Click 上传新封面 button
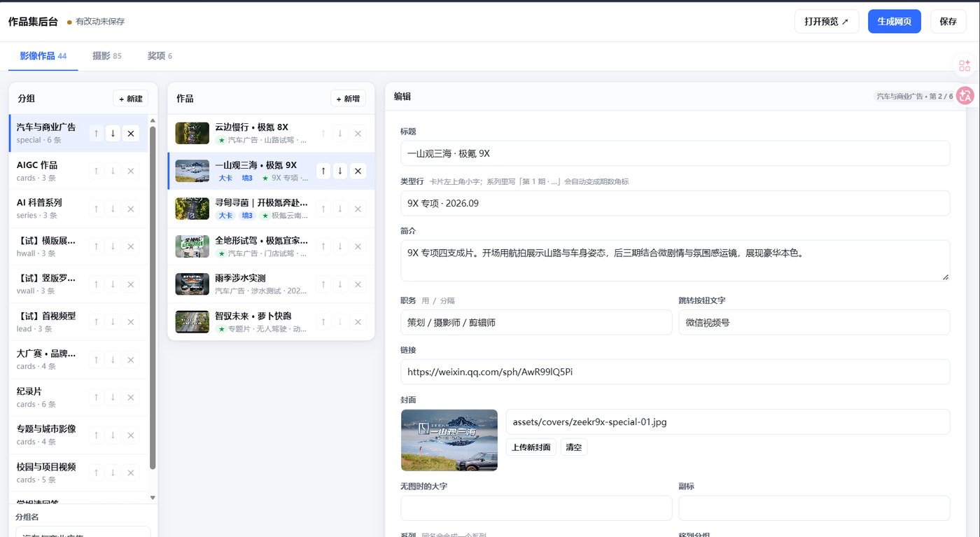 click(531, 447)
